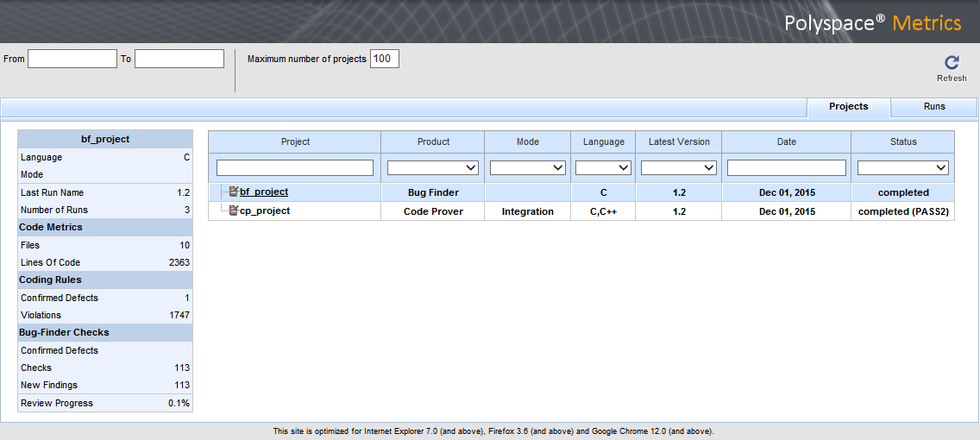Switch to the Projects tab
Viewport: 980px width, 440px height.
point(849,107)
